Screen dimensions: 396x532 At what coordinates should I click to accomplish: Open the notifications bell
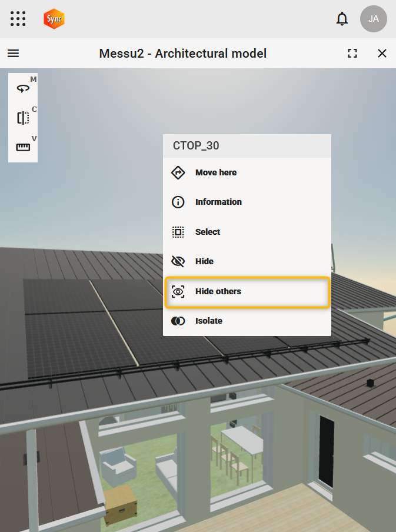[342, 19]
